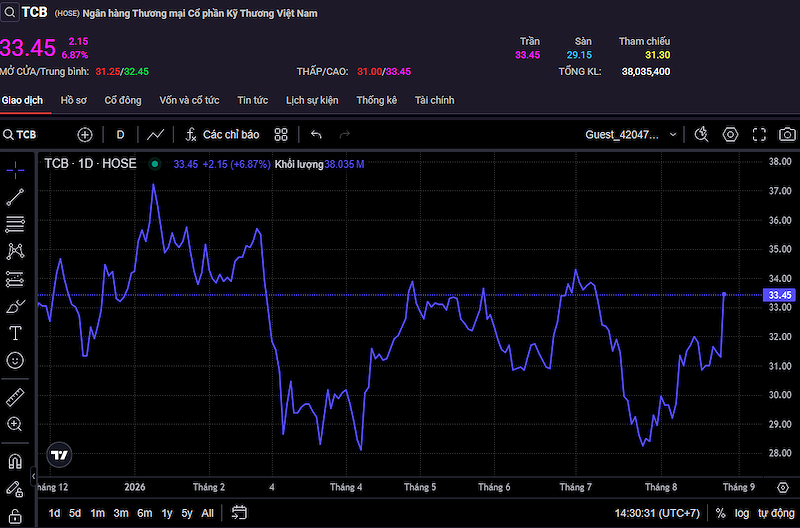
Task: Toggle fullscreen chart mode
Action: pos(759,135)
